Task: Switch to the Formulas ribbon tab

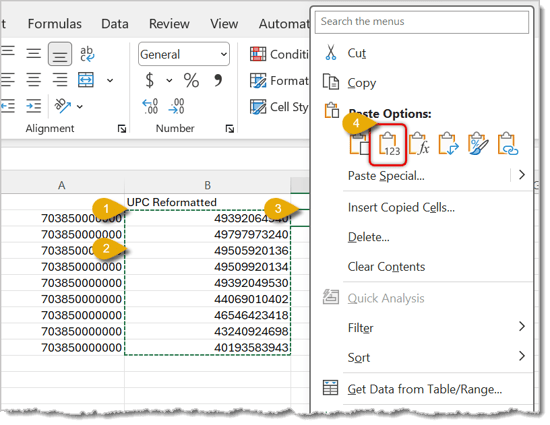Action: pos(55,24)
